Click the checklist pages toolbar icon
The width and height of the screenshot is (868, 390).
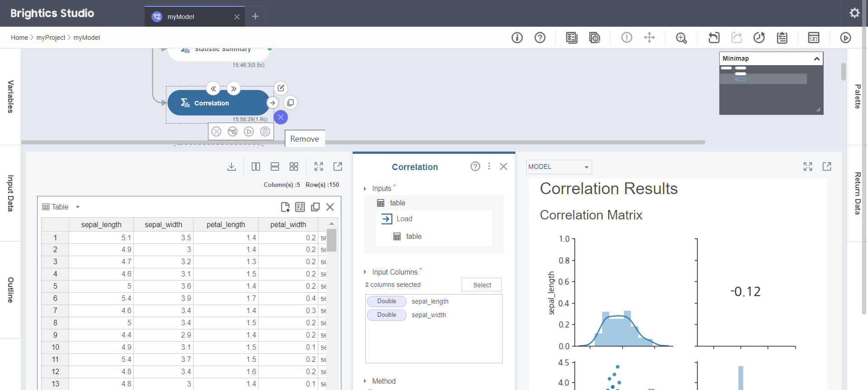click(x=571, y=38)
